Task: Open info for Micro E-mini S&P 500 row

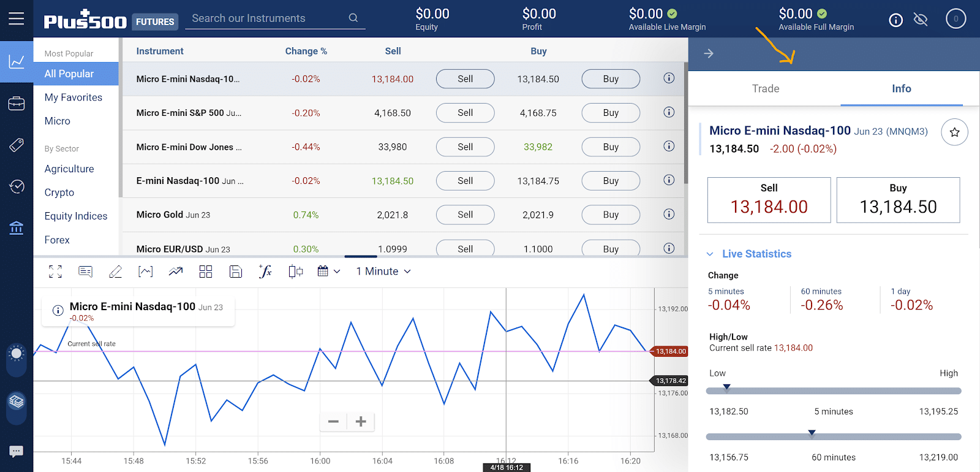Action: [669, 112]
